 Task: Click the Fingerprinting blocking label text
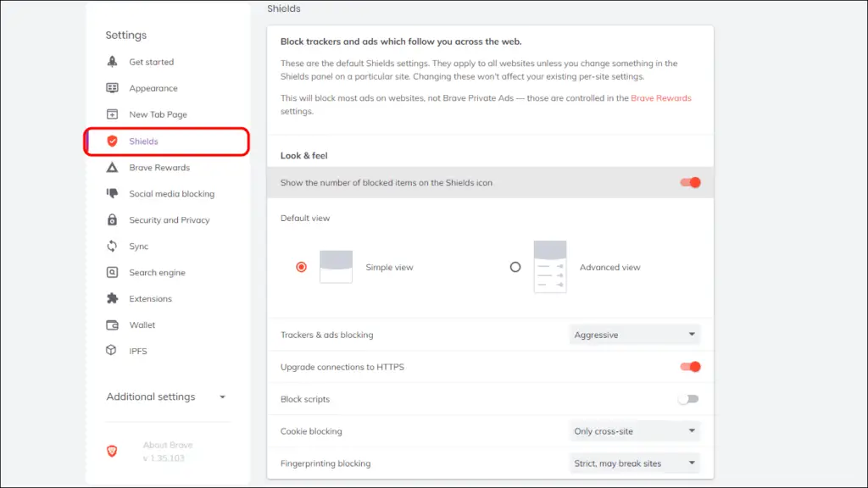coord(325,463)
